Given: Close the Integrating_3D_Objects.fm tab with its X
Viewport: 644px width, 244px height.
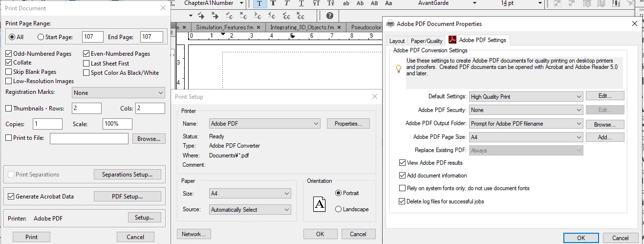Looking at the screenshot, I should coord(340,27).
